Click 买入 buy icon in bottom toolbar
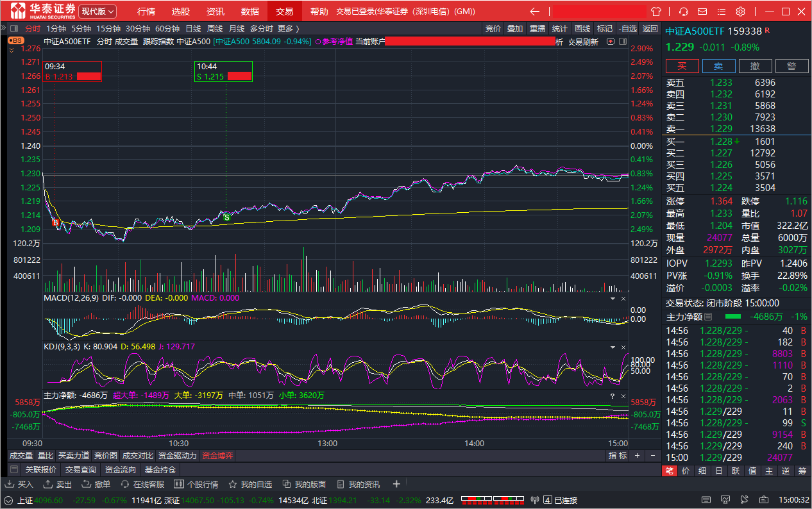This screenshot has width=812, height=509. (x=20, y=484)
